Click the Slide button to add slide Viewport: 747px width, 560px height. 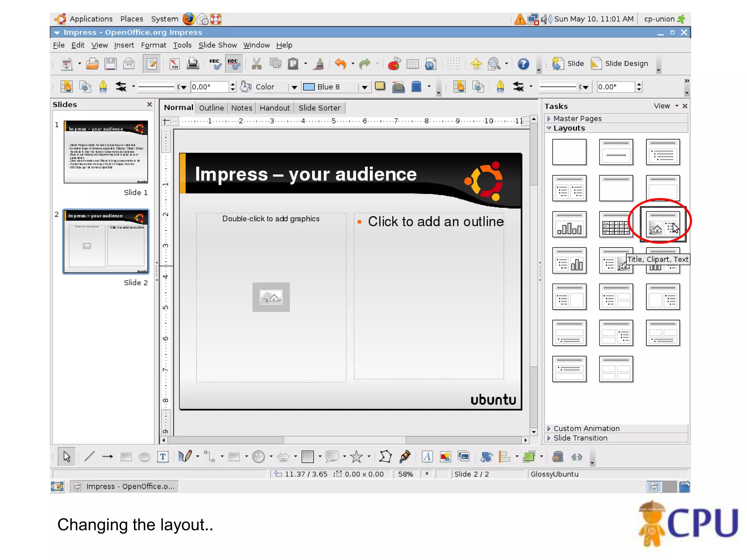568,63
